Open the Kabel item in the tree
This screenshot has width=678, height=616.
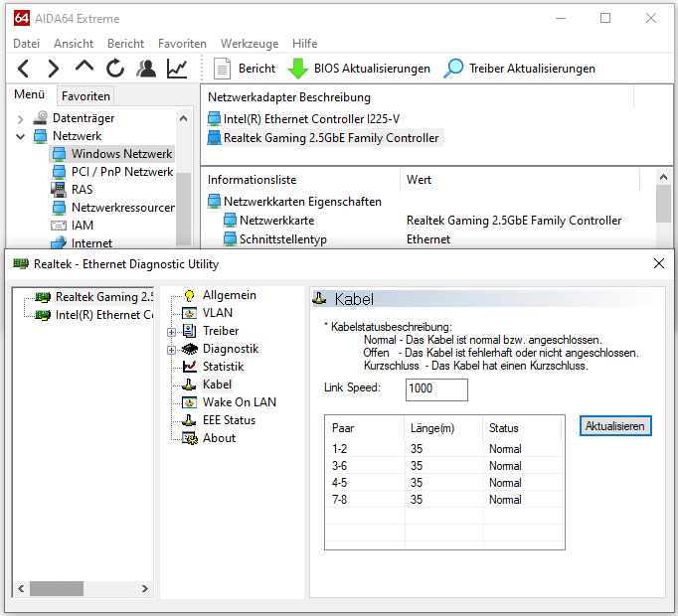click(x=217, y=385)
